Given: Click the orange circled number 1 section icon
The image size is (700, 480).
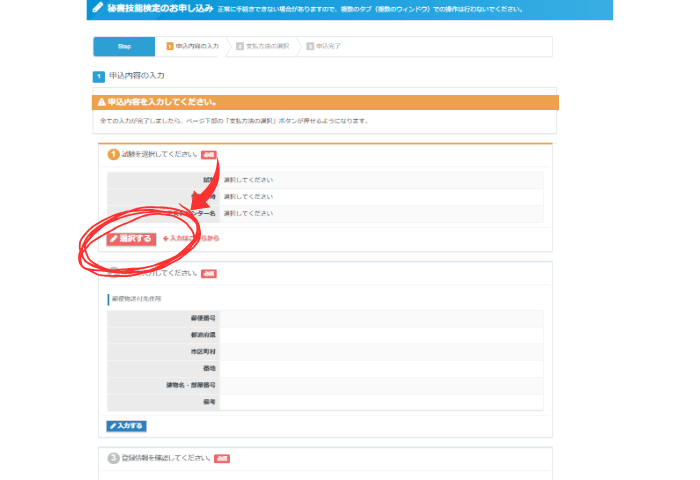Looking at the screenshot, I should pyautogui.click(x=113, y=155).
